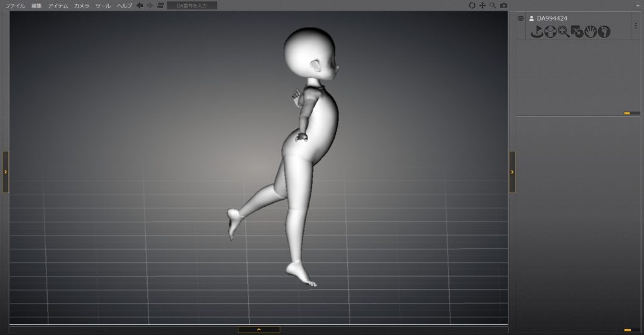644x335 pixels.
Task: Collapse the right panel using its arrow handle
Action: pyautogui.click(x=512, y=172)
